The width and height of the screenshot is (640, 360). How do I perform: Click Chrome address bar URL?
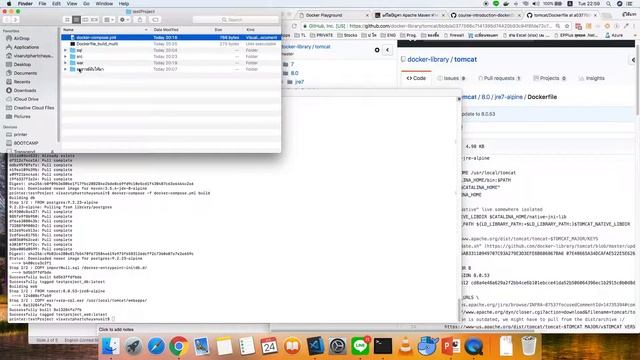point(429,26)
